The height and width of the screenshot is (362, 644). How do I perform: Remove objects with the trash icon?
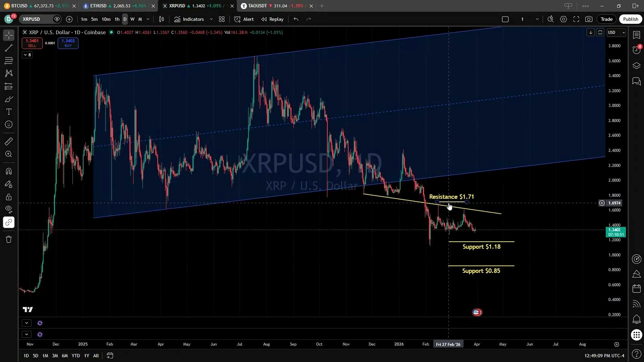coord(8,239)
